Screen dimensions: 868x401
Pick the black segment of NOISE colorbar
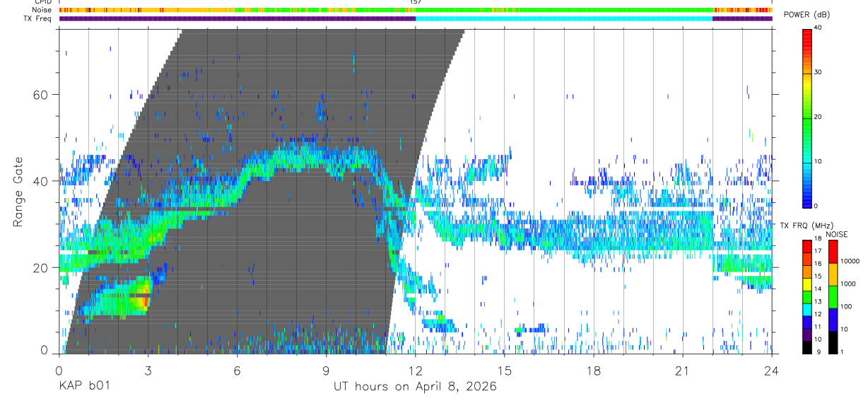point(833,342)
